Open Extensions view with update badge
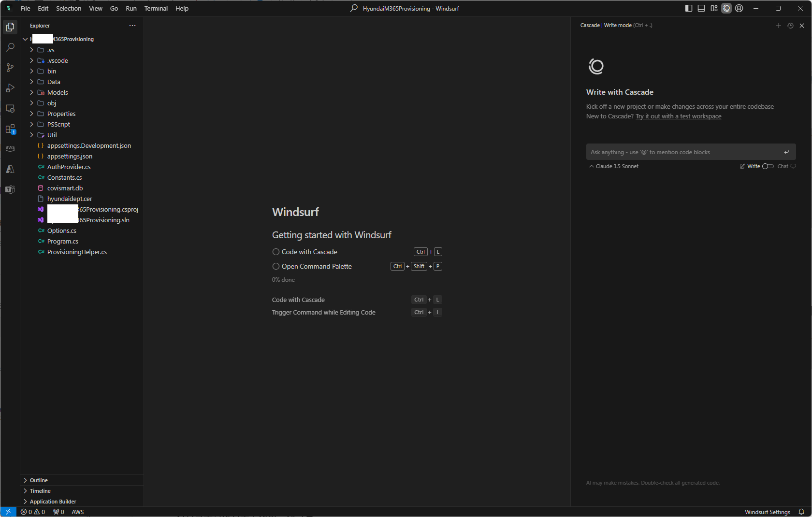Viewport: 812px width, 517px height. (x=10, y=129)
